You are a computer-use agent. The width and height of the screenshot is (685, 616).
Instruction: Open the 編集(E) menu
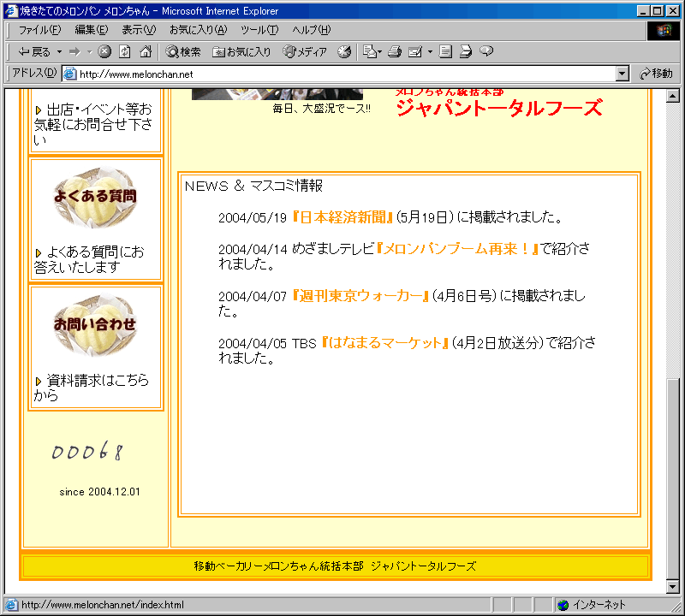click(x=92, y=30)
